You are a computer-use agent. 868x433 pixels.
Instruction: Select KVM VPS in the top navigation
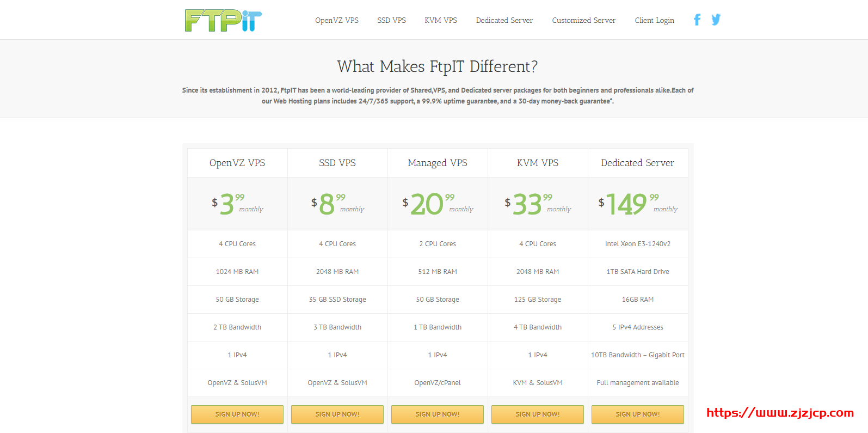pos(441,20)
